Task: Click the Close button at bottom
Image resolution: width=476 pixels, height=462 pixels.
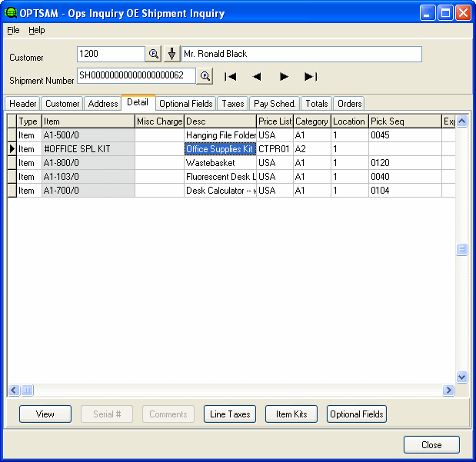Action: [x=431, y=445]
